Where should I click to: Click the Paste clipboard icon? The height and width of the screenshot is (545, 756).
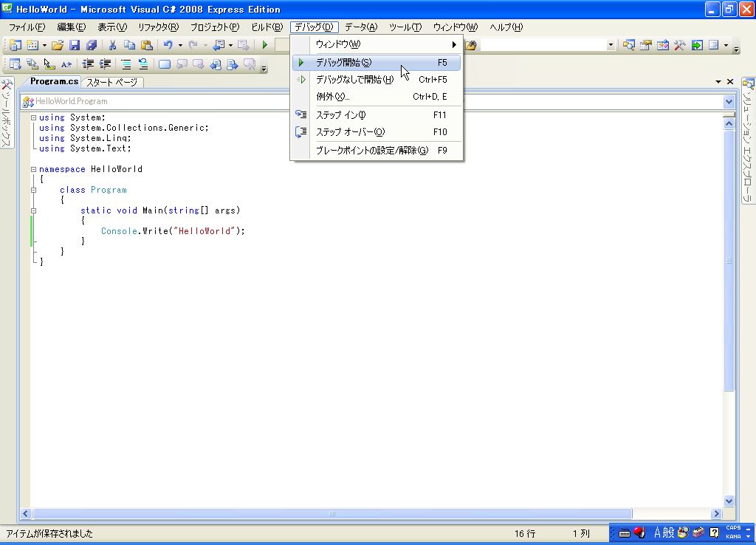point(147,45)
